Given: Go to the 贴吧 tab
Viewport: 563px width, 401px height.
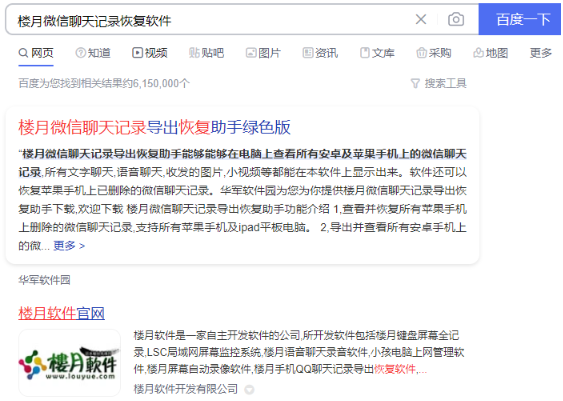Looking at the screenshot, I should pos(206,53).
